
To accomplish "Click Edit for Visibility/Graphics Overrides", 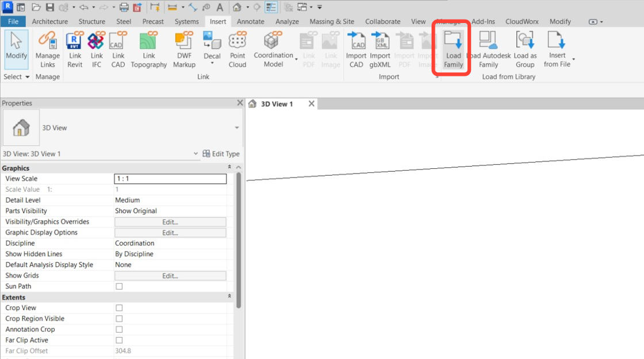I will (170, 222).
